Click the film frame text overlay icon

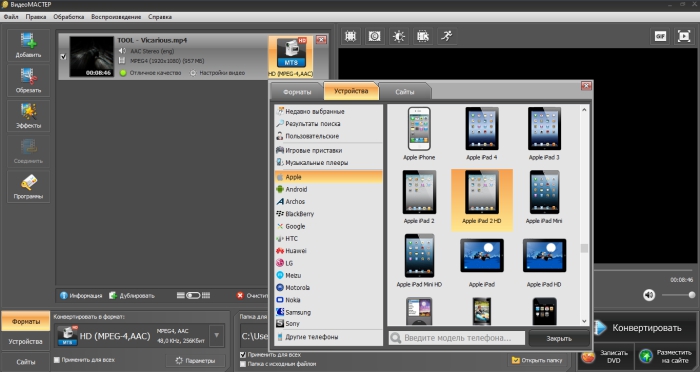tap(423, 36)
